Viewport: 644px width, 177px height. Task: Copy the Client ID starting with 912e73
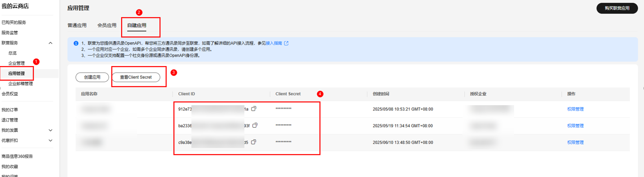(254, 109)
